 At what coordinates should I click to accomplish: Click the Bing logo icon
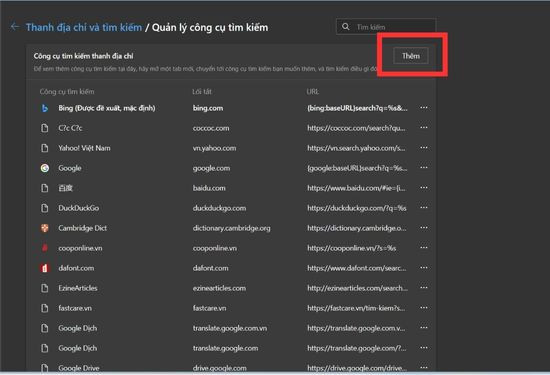tap(45, 108)
